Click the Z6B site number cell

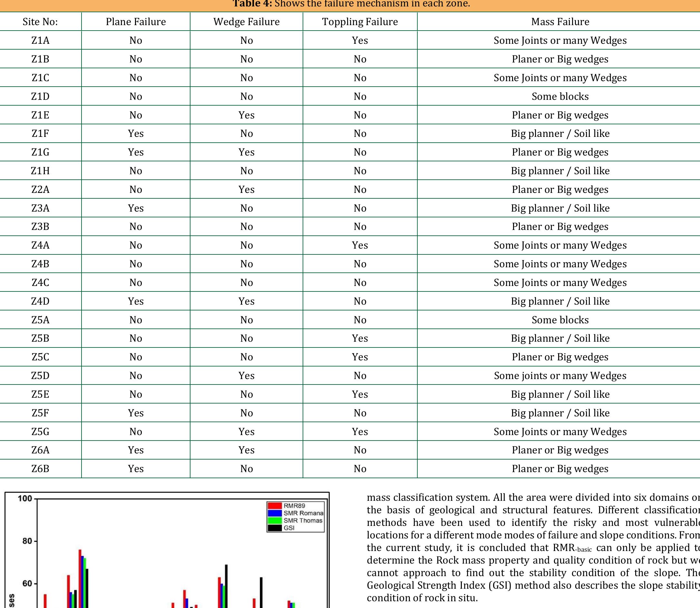pyautogui.click(x=40, y=469)
